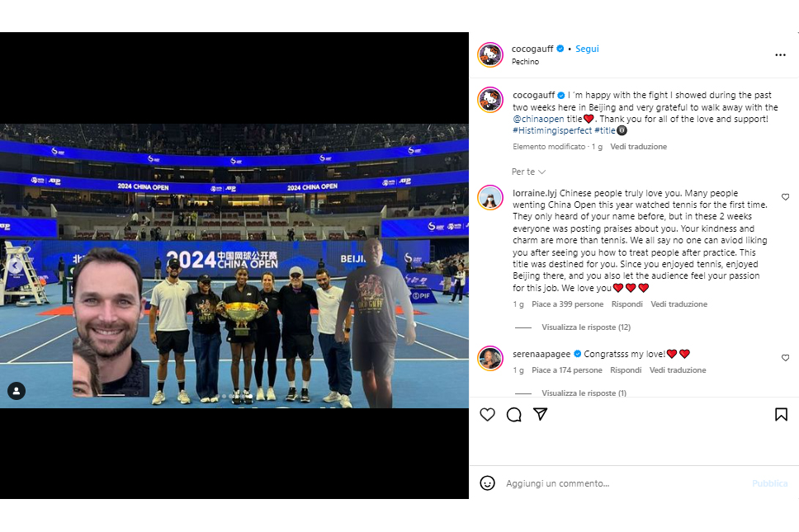This screenshot has width=799, height=532.
Task: Go to previous photo with left arrow
Action: (x=15, y=266)
